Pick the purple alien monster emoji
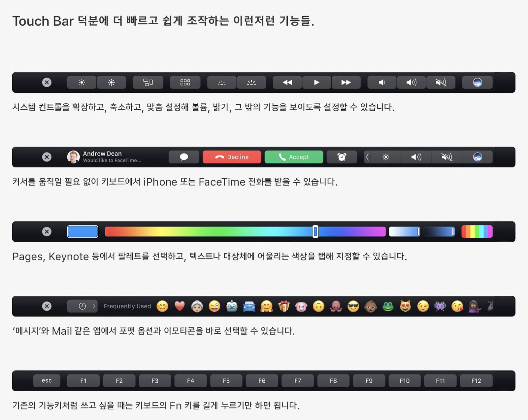The height and width of the screenshot is (420, 528). click(440, 306)
